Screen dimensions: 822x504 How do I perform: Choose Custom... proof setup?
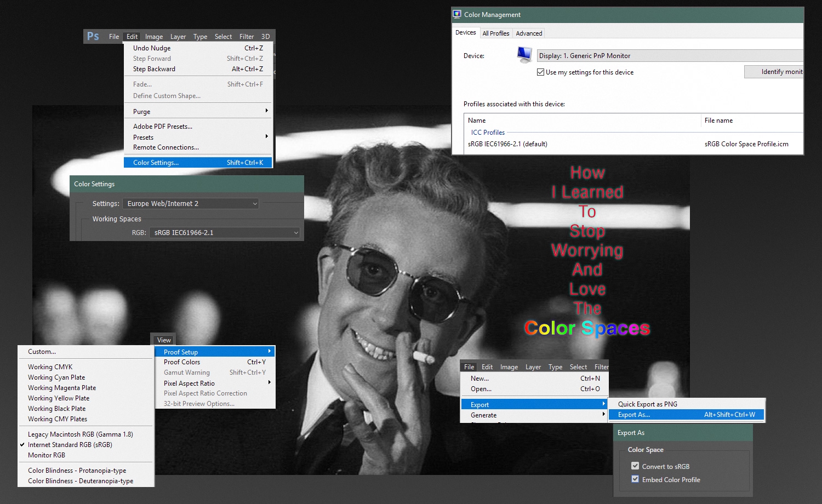click(86, 352)
